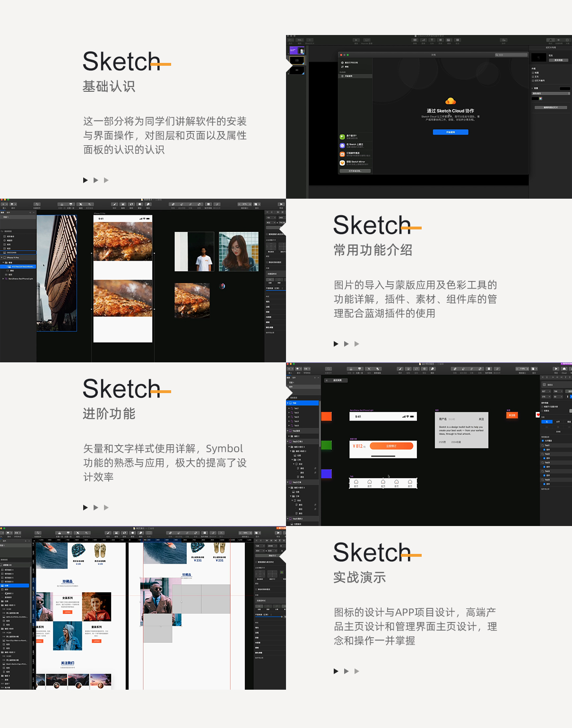This screenshot has width=572, height=728.
Task: Click the orange 关注色 symbol on canvas
Action: pos(512,415)
